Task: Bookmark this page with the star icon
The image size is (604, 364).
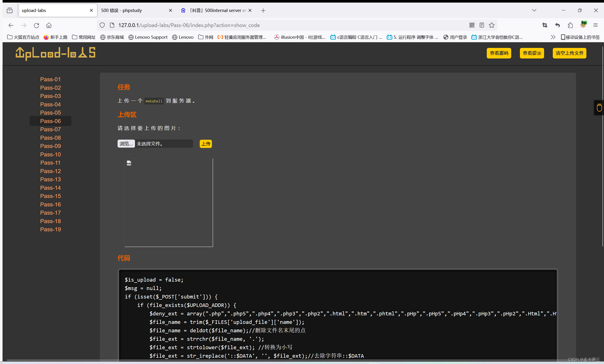Action: tap(492, 25)
